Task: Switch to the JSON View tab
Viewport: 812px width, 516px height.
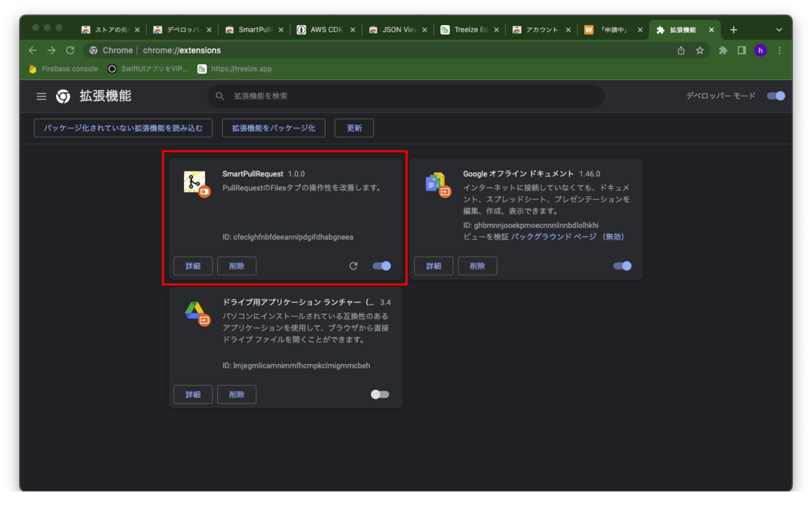Action: (398, 30)
